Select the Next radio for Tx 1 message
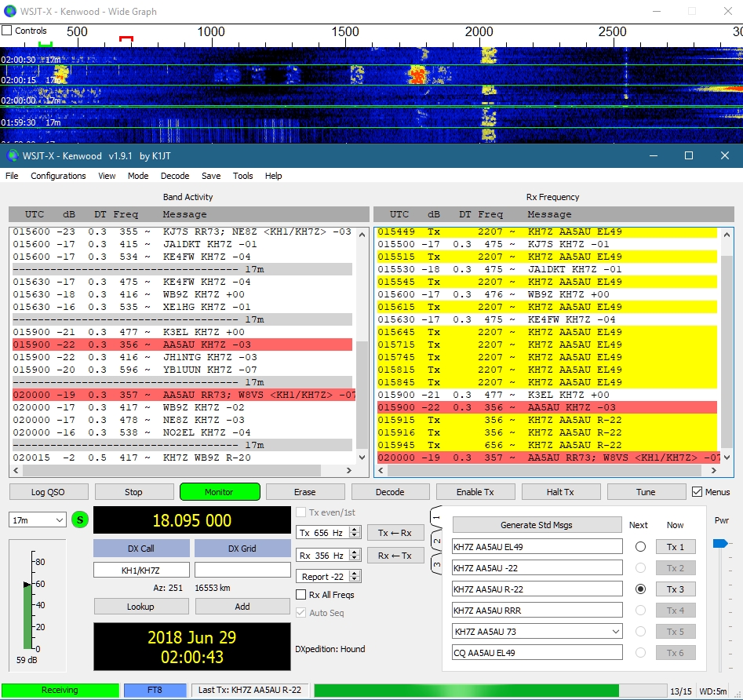The width and height of the screenshot is (743, 700). point(641,547)
